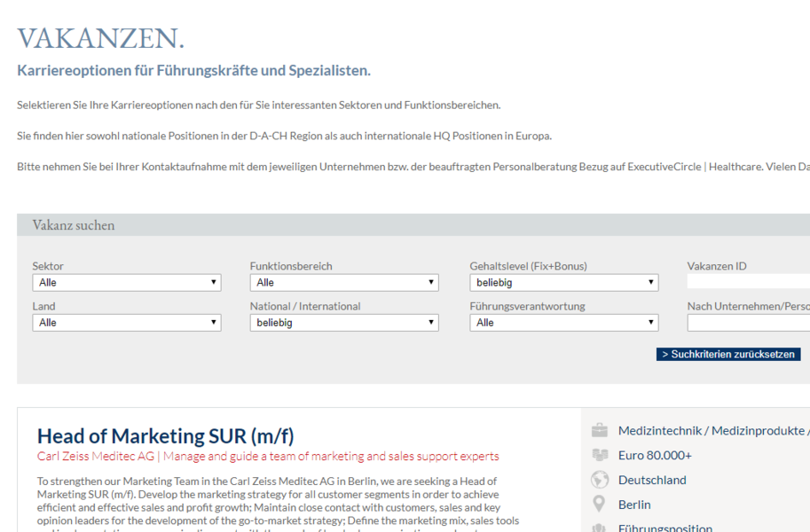Open the Sektor dropdown

(126, 283)
